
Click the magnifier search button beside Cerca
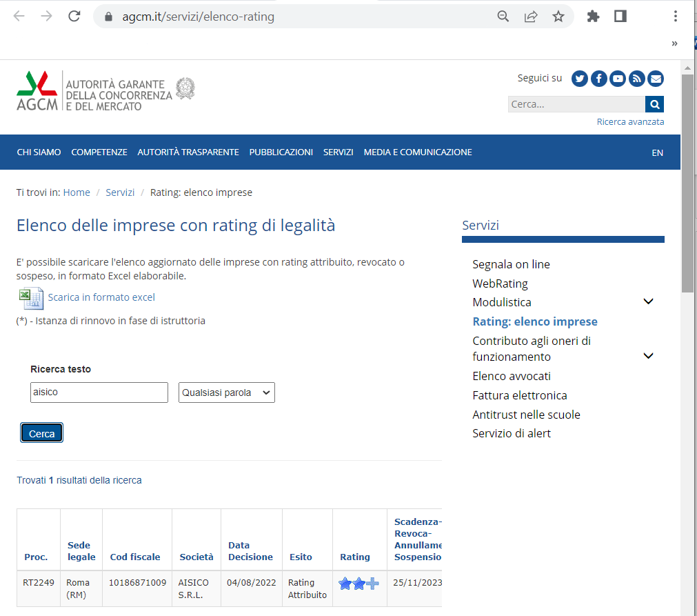pos(654,104)
